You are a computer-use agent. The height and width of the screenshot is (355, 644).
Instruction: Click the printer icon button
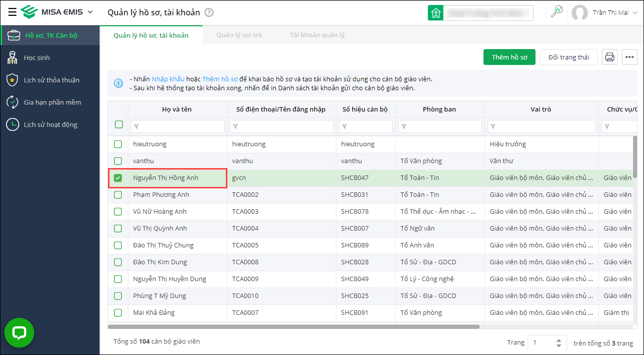[610, 57]
